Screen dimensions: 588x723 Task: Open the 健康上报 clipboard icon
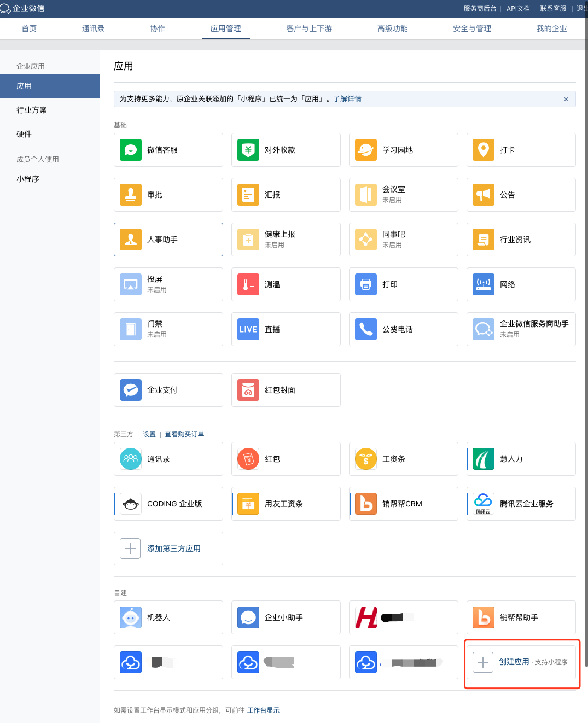248,240
